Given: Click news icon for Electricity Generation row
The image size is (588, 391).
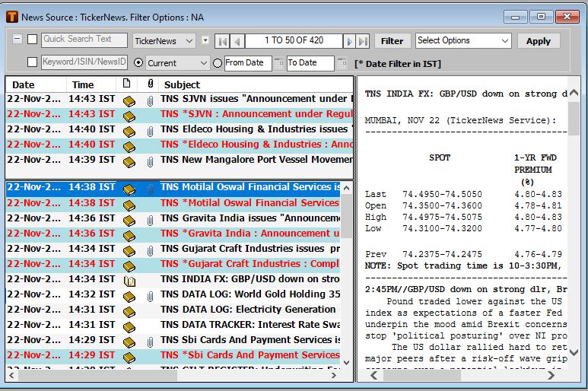Looking at the screenshot, I should (129, 312).
